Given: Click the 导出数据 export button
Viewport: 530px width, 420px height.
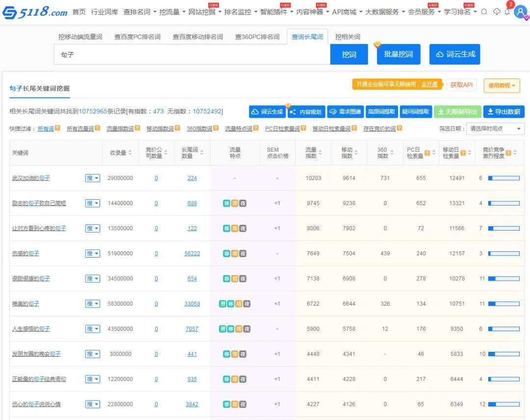Looking at the screenshot, I should [x=503, y=111].
